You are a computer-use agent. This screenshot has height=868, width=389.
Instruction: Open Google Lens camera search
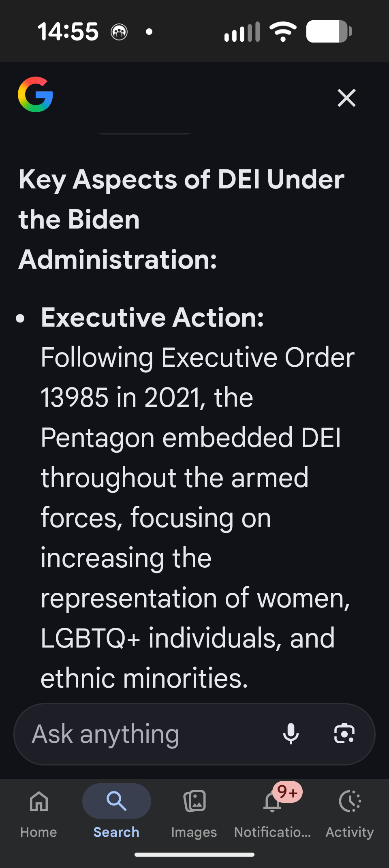click(x=344, y=734)
